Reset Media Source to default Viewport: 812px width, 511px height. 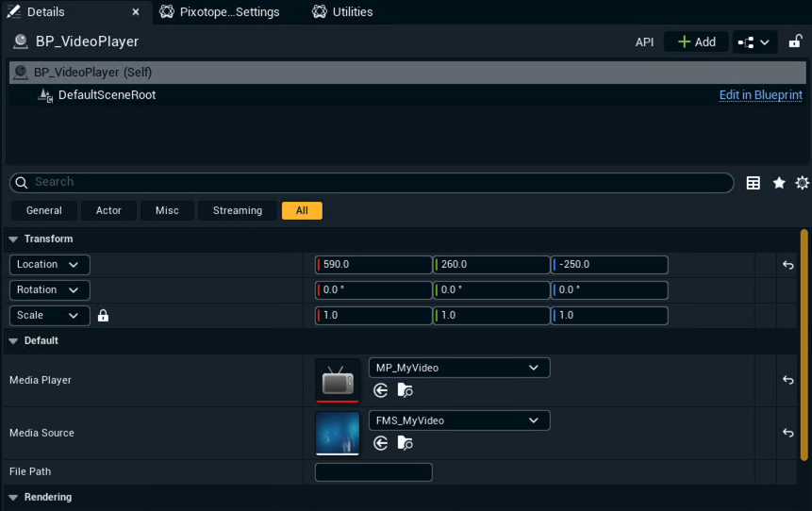(x=787, y=433)
